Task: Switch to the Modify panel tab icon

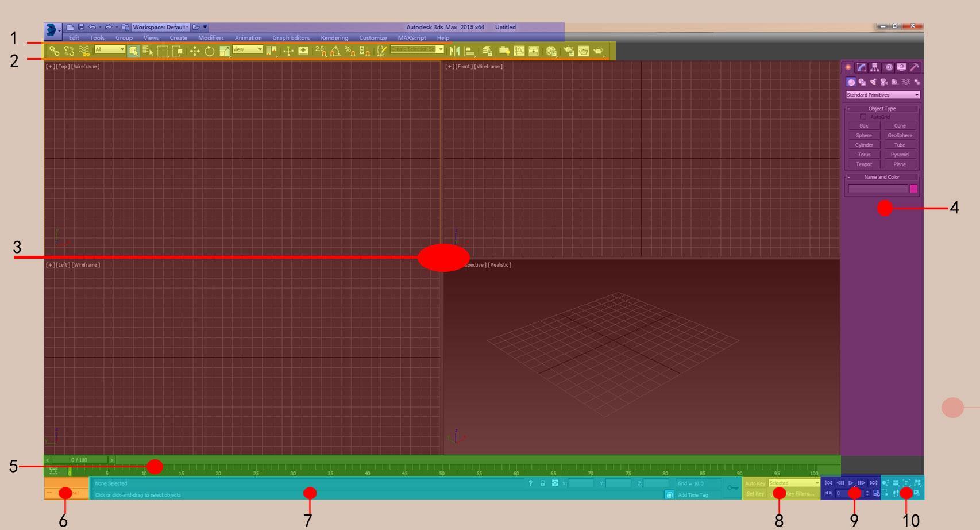Action: pos(861,67)
